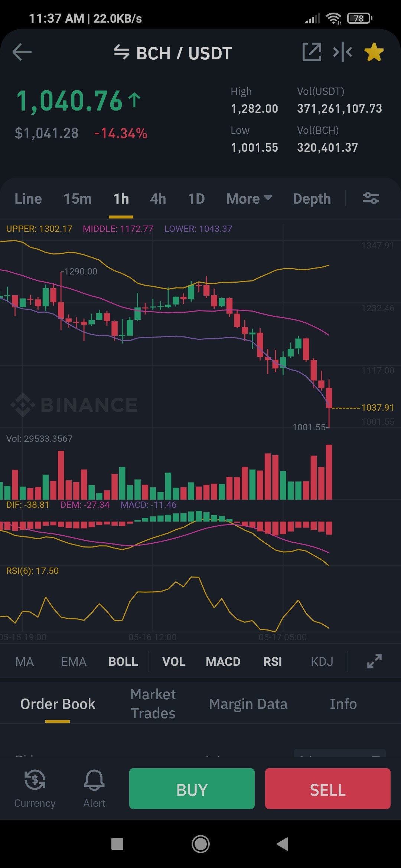401x868 pixels.
Task: Enable the KDJ indicator
Action: click(x=322, y=661)
